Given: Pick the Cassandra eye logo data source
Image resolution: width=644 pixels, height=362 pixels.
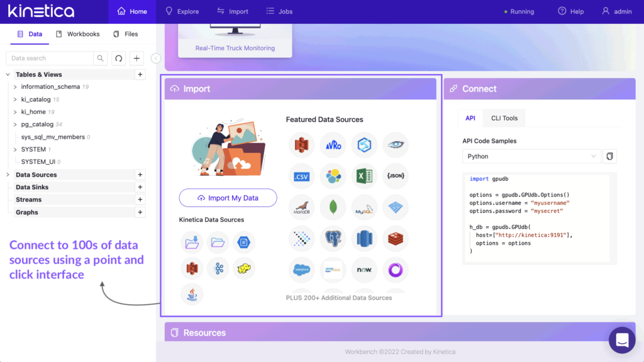Looking at the screenshot, I should pos(396,145).
